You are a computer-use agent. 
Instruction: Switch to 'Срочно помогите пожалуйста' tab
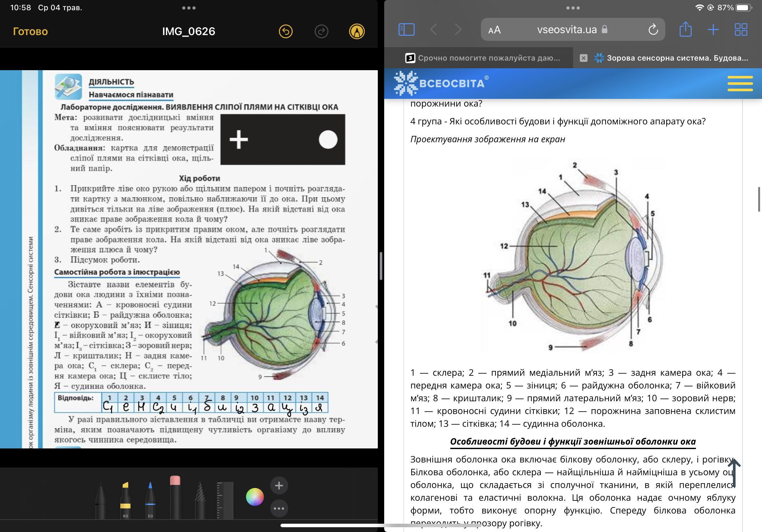click(x=482, y=58)
